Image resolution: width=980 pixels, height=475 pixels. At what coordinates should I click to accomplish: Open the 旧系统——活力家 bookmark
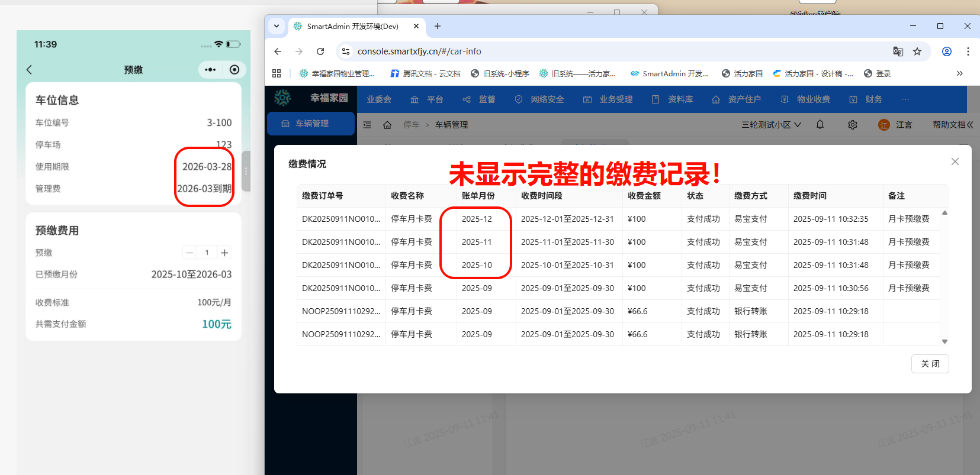pyautogui.click(x=577, y=73)
